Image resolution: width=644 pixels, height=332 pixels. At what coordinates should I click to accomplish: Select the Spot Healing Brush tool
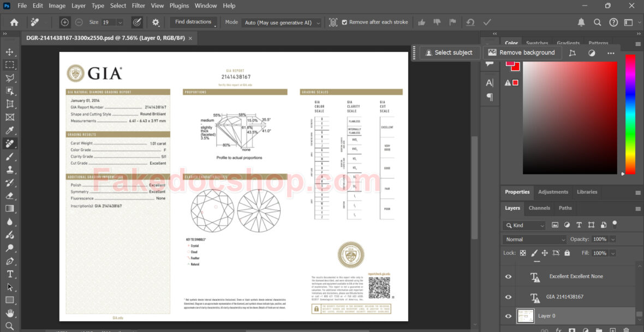click(x=8, y=143)
